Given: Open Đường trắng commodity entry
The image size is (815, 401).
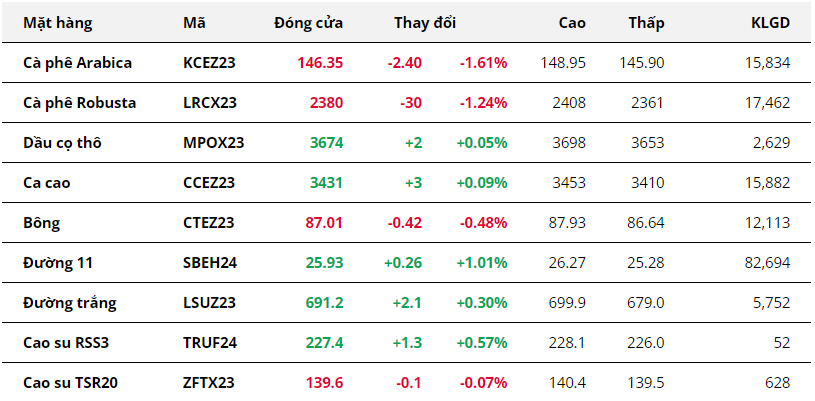Looking at the screenshot, I should click(x=68, y=302).
